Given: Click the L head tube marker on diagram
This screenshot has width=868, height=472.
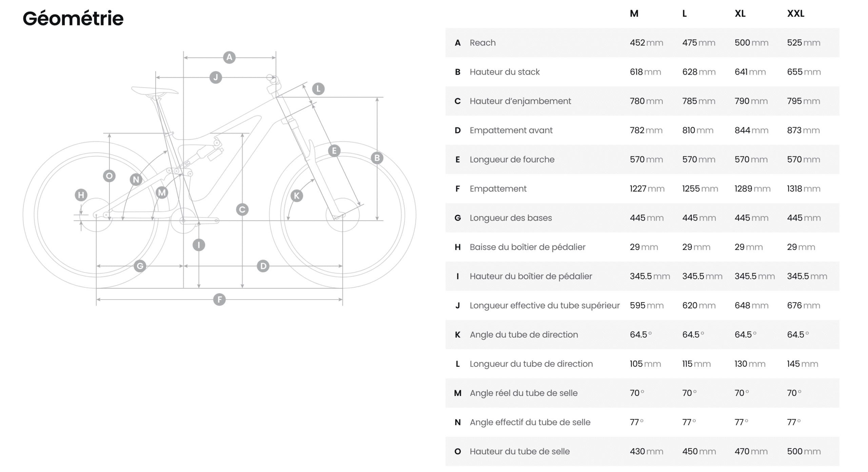Looking at the screenshot, I should click(x=318, y=89).
